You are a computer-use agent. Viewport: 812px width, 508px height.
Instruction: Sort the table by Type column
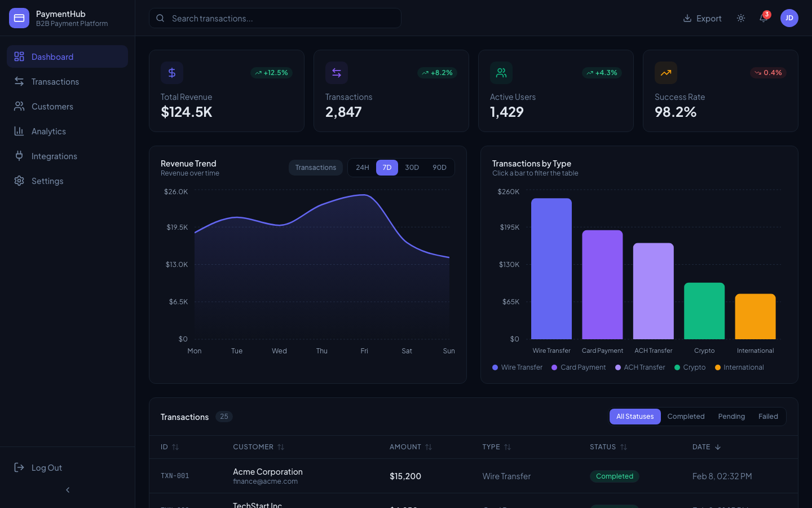(497, 447)
